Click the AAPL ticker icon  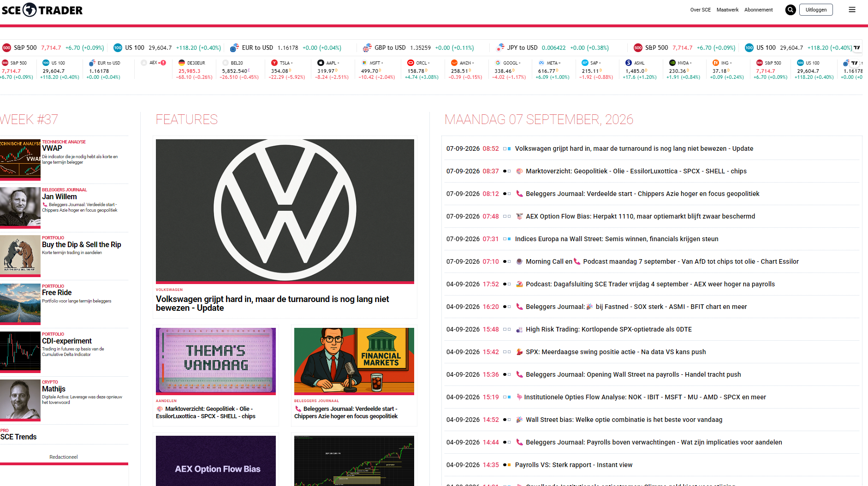[321, 63]
